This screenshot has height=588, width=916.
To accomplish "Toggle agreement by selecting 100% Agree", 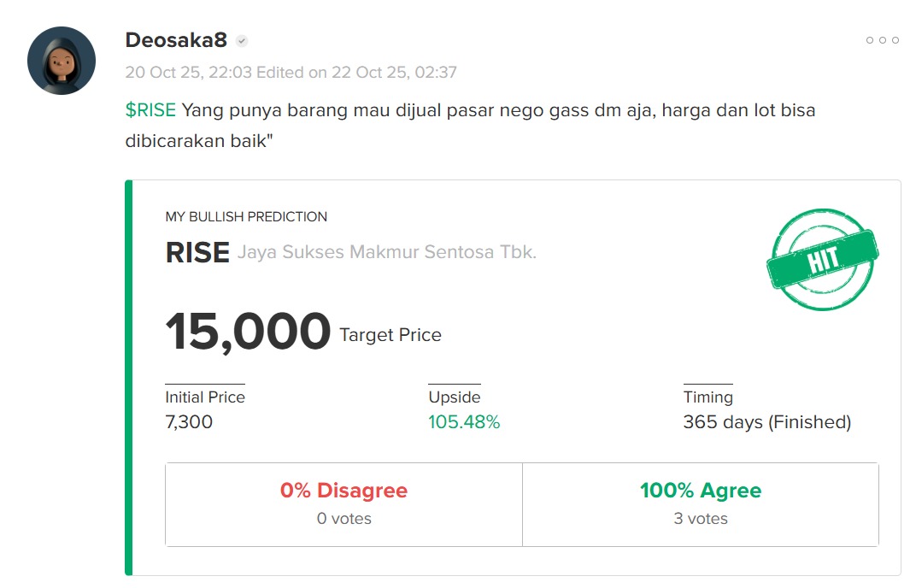I will [701, 490].
